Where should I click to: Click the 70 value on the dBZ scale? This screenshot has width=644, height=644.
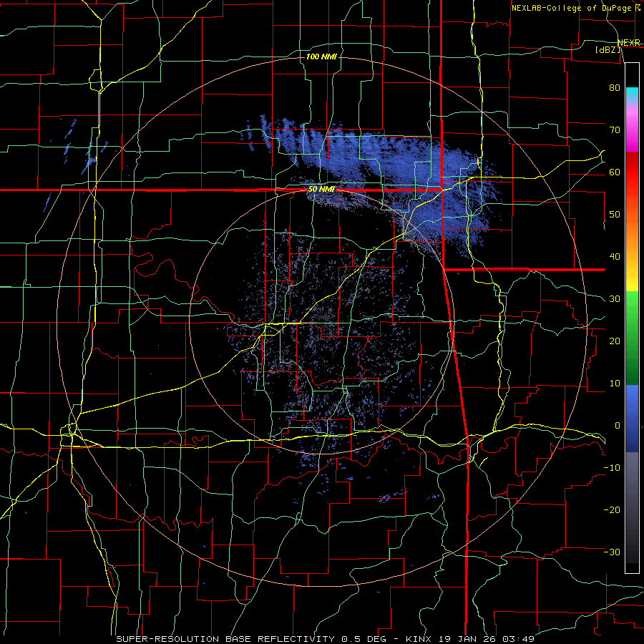coord(615,130)
